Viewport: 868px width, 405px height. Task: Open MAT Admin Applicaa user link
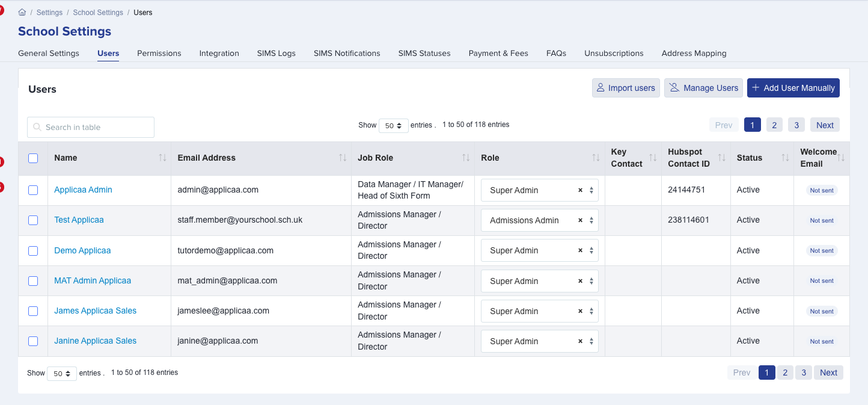[93, 280]
